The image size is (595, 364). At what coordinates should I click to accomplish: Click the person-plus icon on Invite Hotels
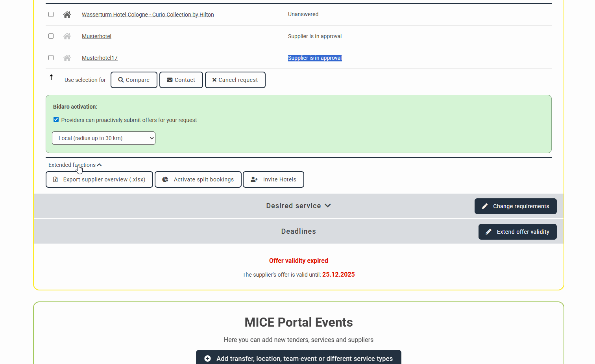click(x=254, y=179)
